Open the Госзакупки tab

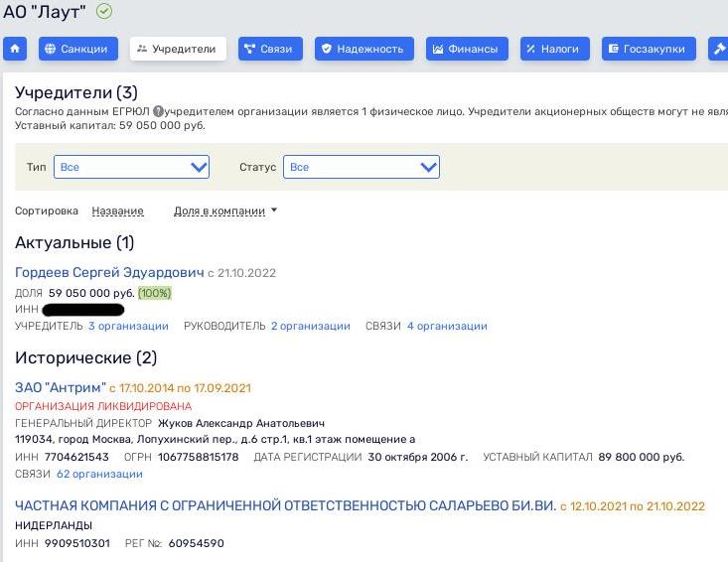pos(649,49)
